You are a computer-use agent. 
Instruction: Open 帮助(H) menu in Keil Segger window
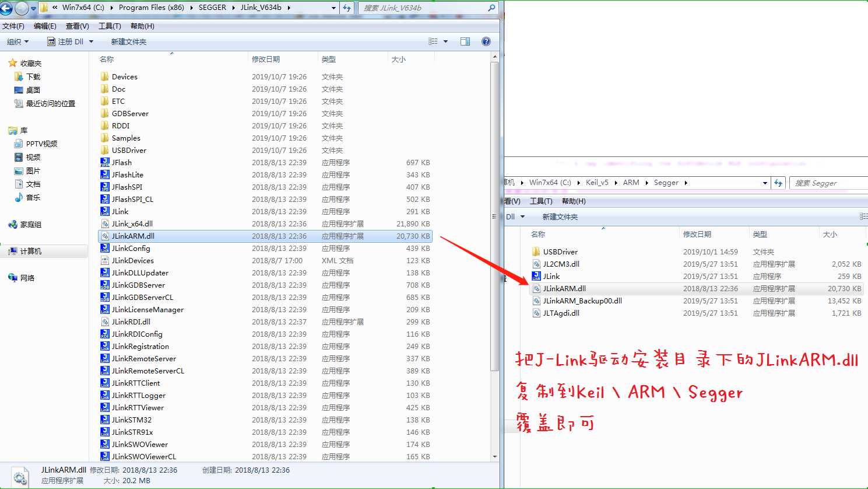click(574, 201)
